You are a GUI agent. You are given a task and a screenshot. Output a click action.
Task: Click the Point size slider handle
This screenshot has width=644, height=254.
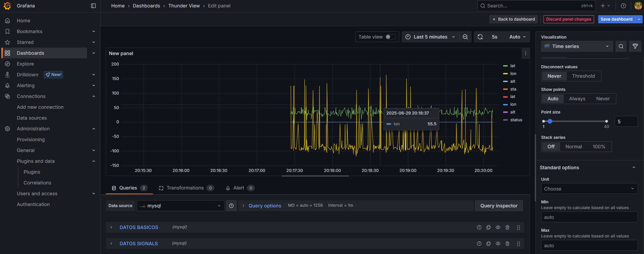click(x=550, y=121)
